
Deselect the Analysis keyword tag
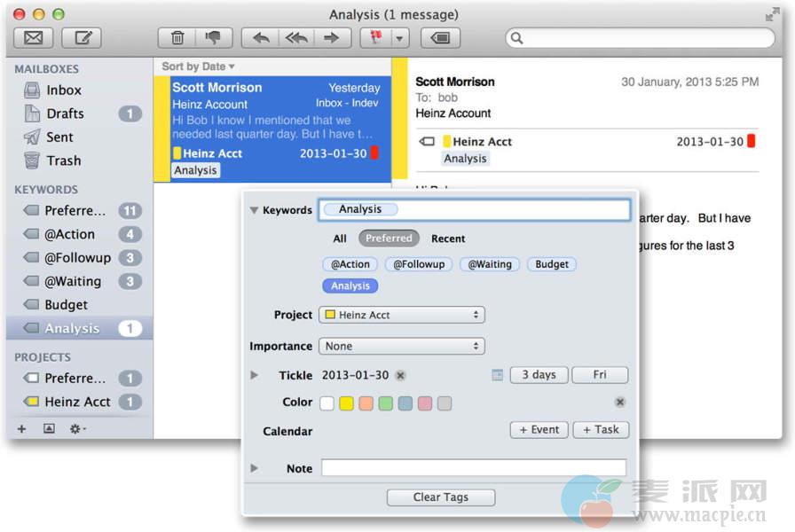click(350, 286)
